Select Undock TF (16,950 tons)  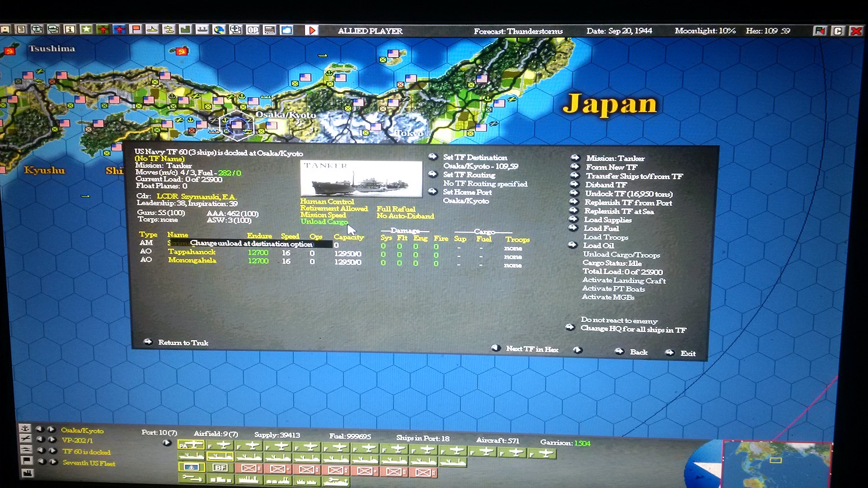click(x=628, y=194)
